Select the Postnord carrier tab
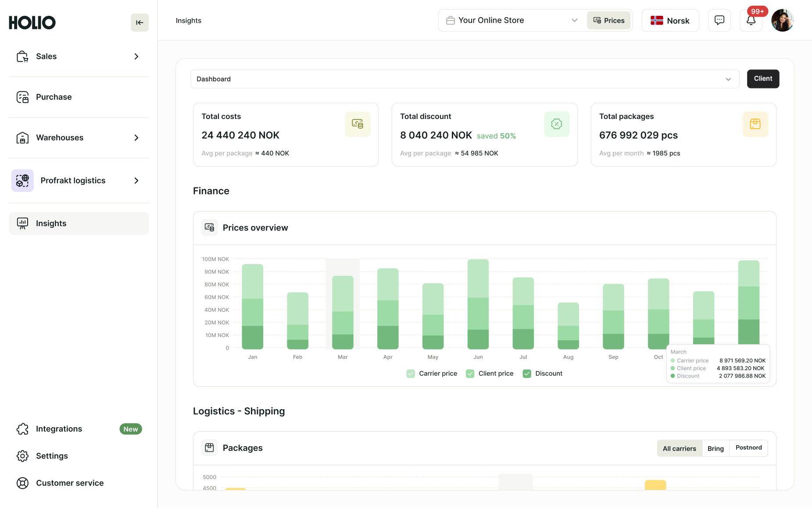This screenshot has width=812, height=508. tap(748, 448)
